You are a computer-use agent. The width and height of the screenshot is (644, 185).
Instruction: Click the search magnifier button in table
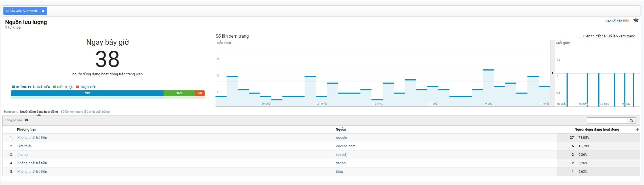[x=632, y=121]
